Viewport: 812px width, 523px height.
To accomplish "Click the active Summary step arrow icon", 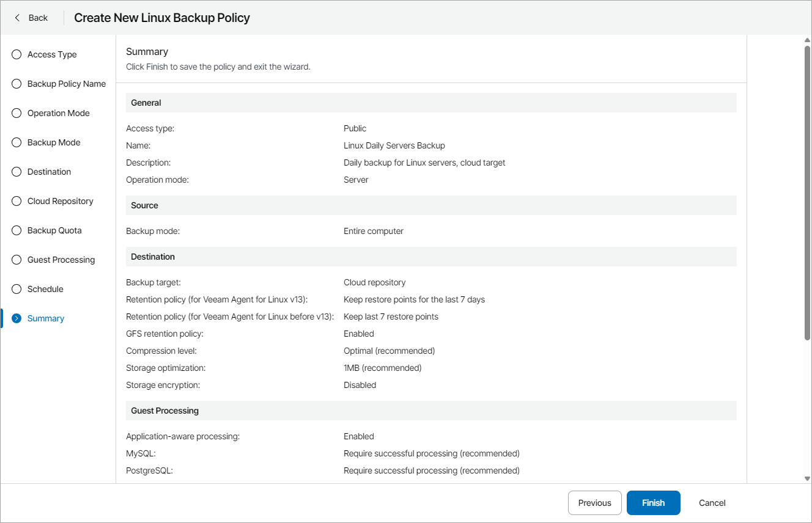I will [x=17, y=318].
